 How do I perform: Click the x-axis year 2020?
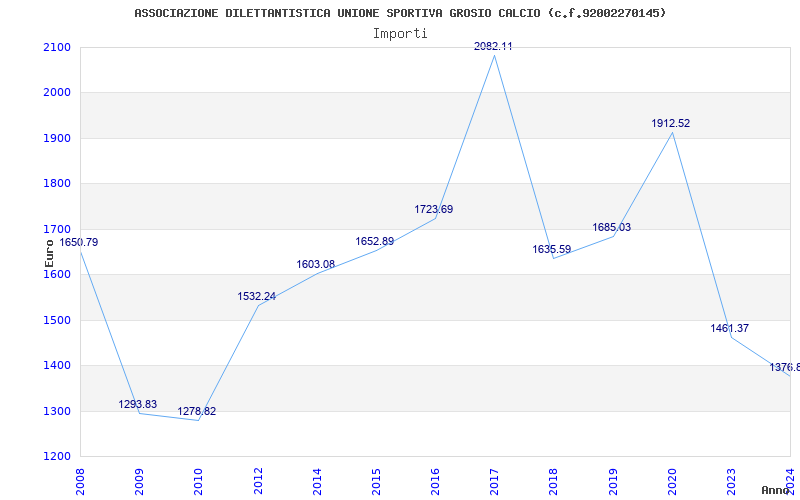(x=672, y=482)
